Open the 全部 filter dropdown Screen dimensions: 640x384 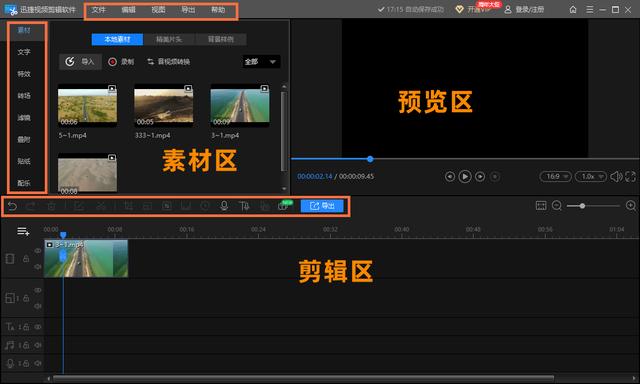point(261,62)
